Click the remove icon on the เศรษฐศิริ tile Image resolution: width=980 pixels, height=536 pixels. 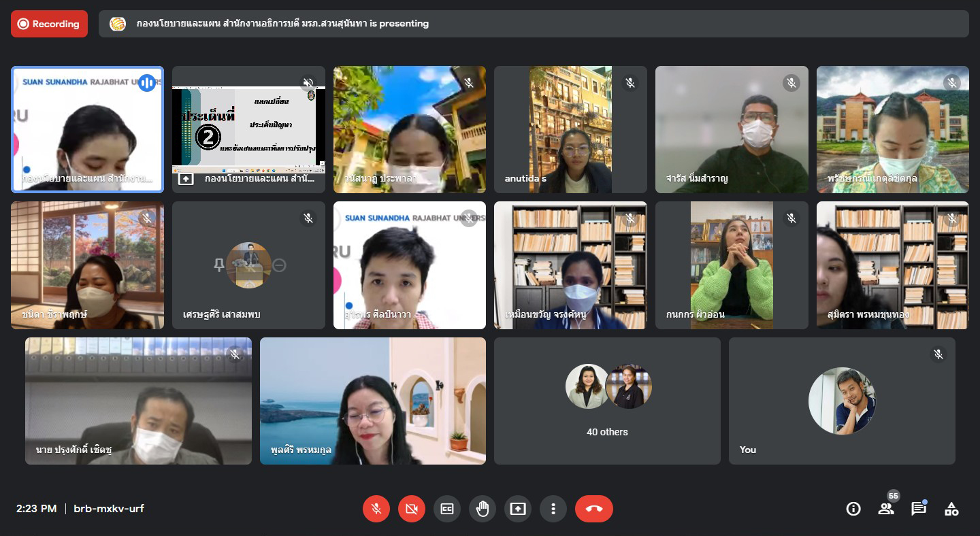[x=279, y=265]
